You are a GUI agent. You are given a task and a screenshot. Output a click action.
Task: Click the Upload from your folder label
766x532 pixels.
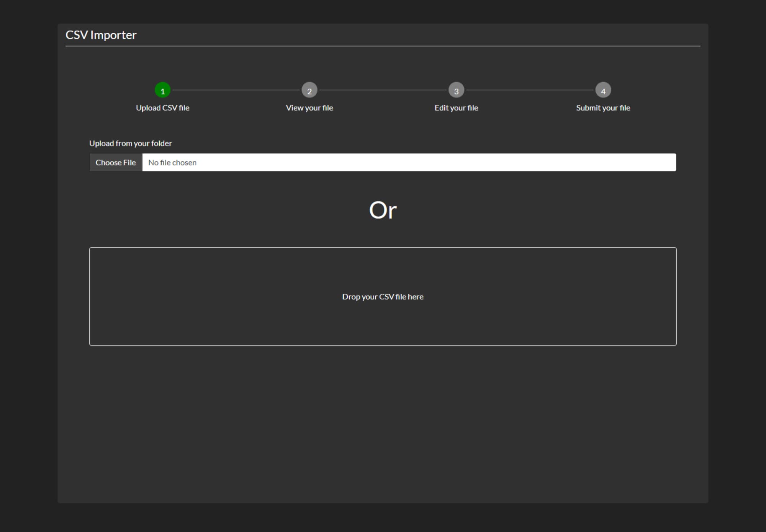point(131,143)
